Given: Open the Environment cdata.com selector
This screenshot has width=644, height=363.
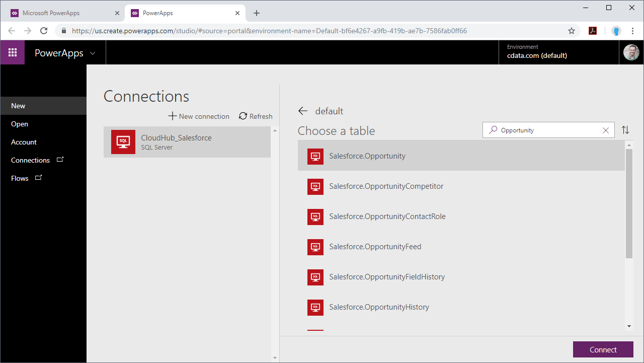Looking at the screenshot, I should pyautogui.click(x=558, y=52).
